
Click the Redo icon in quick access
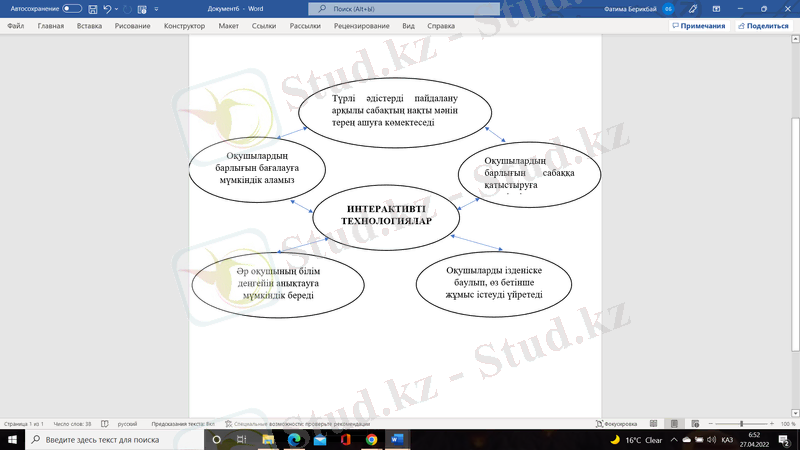tap(128, 8)
